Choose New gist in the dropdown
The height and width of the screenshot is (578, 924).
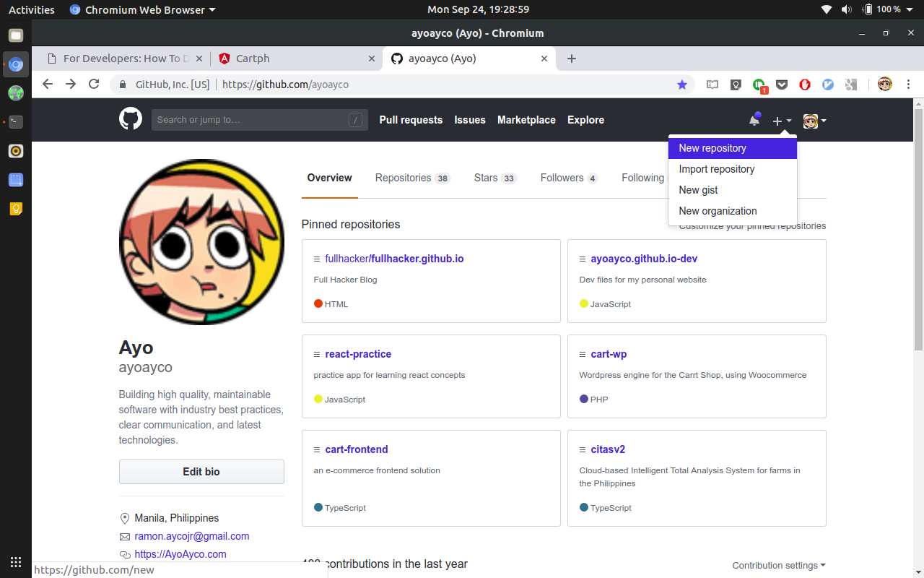[x=698, y=190]
